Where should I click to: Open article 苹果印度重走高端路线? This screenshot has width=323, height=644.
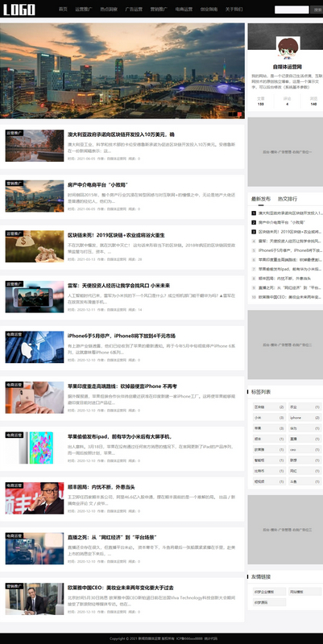click(x=122, y=386)
